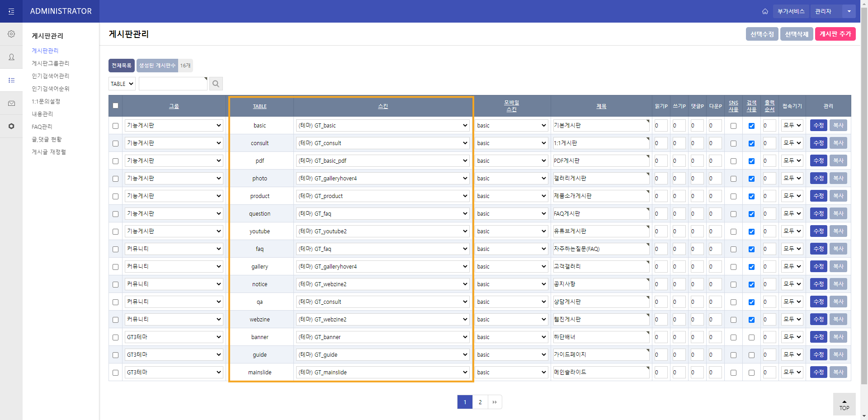Uncheck search use for webzine row

click(x=751, y=320)
